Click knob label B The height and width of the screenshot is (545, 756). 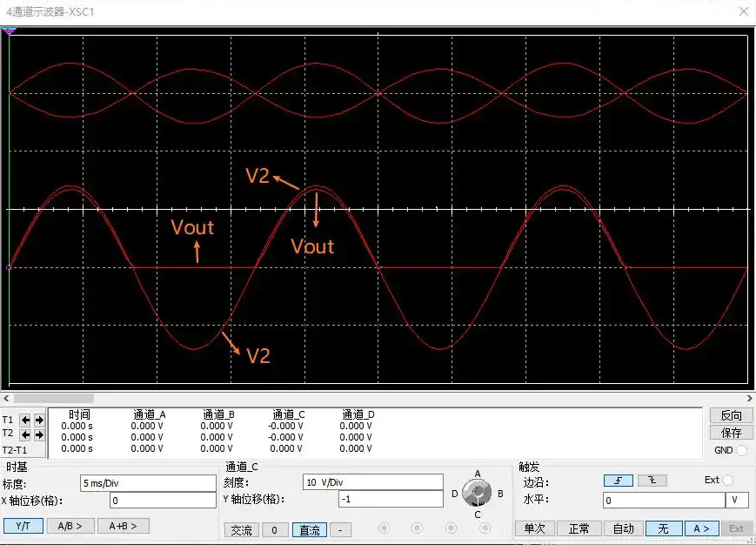(x=500, y=494)
